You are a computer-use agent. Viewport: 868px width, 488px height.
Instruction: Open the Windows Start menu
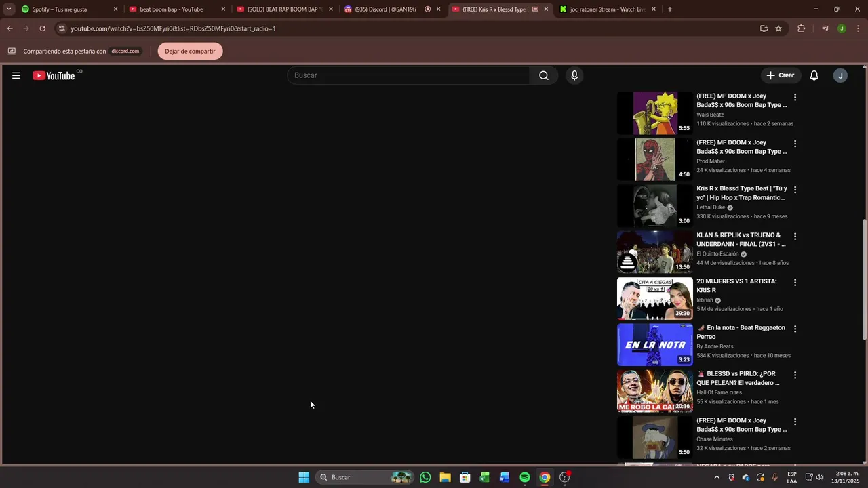pyautogui.click(x=304, y=477)
